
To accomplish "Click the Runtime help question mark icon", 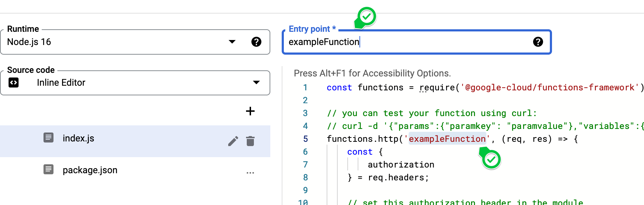I will point(256,42).
